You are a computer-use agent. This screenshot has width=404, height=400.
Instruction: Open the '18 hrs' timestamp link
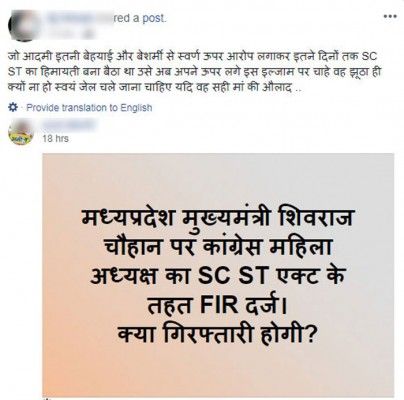coord(55,138)
